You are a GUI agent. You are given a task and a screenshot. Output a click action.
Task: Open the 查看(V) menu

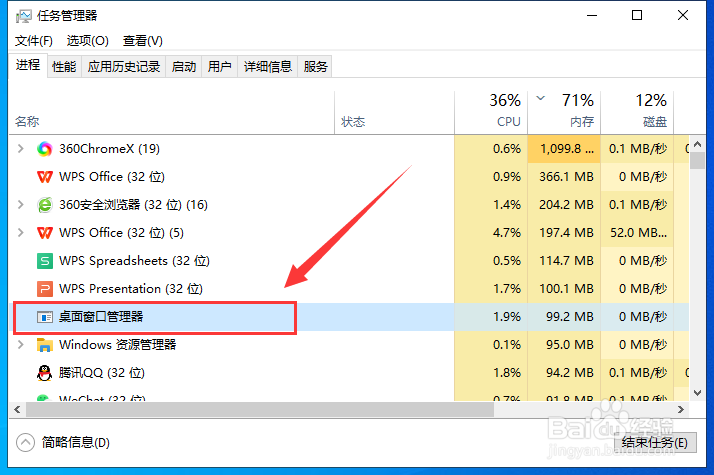pyautogui.click(x=143, y=41)
